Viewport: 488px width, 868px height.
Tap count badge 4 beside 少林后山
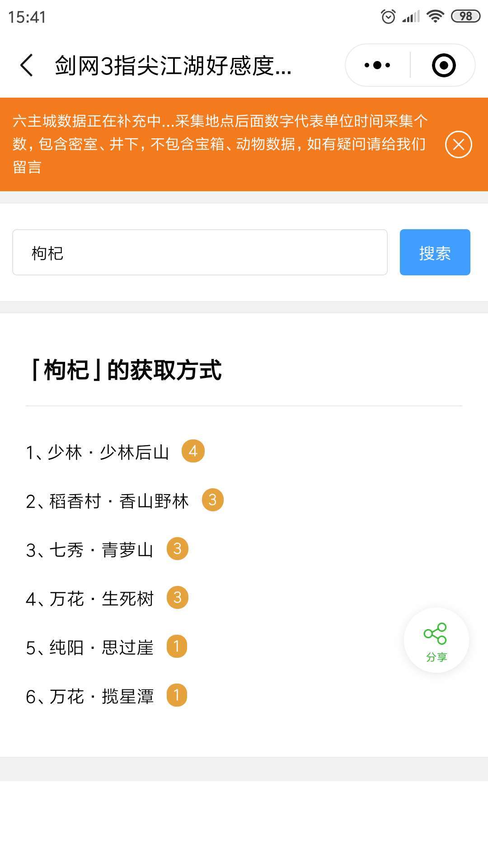pos(193,451)
